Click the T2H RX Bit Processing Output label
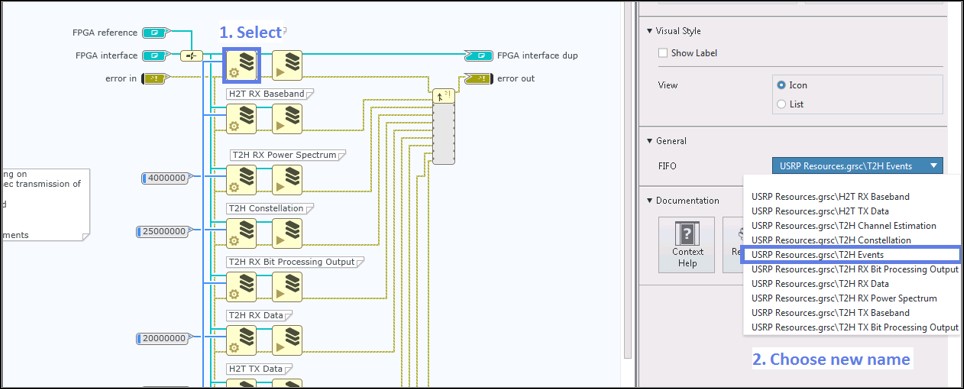 (296, 262)
